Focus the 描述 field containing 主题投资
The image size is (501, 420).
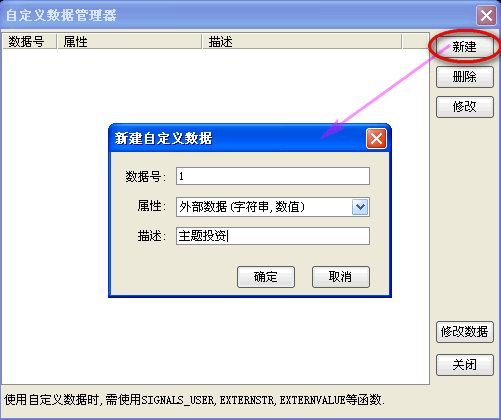(x=273, y=236)
